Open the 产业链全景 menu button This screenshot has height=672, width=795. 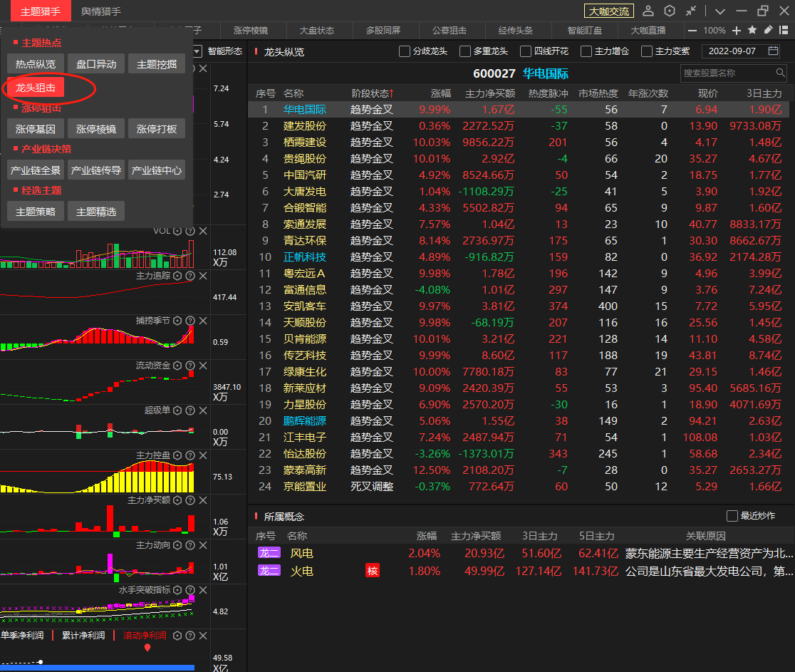click(x=36, y=170)
